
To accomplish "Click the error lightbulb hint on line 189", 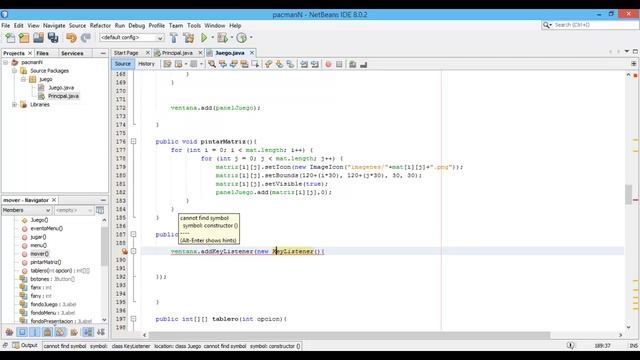I will 124,251.
